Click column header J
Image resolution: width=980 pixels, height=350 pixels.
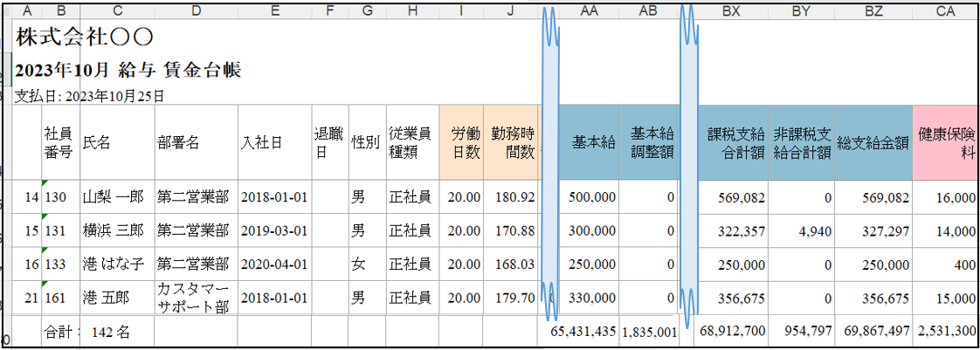(510, 10)
